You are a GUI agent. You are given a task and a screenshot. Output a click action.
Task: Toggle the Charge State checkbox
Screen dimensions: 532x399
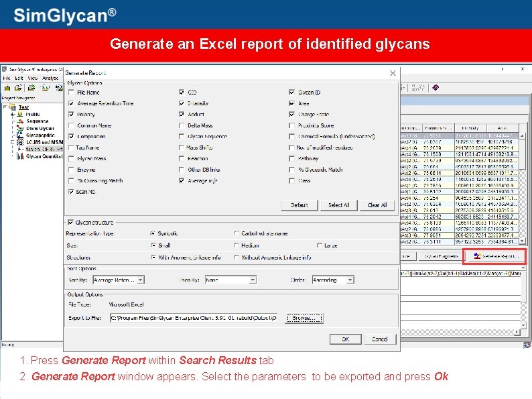(x=291, y=115)
